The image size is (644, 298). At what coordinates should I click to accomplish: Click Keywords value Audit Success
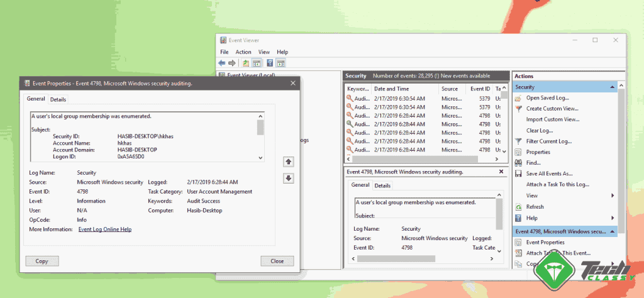[x=203, y=201]
